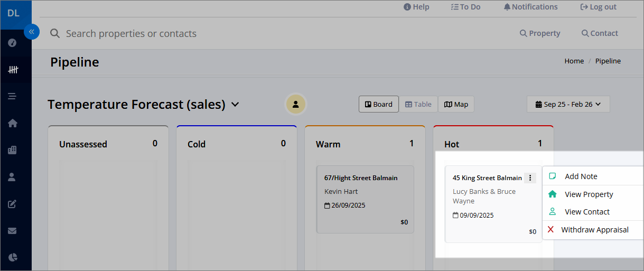The image size is (644, 271).
Task: Select Withdraw Appraisal in the context menu
Action: [594, 230]
